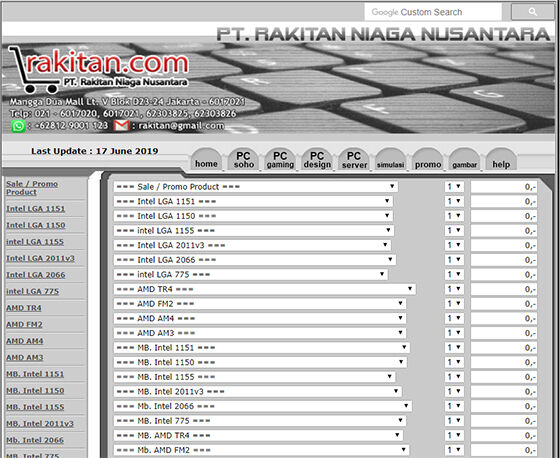The image size is (560, 458).
Task: Open Sale / Promo Product sidebar link
Action: point(32,188)
